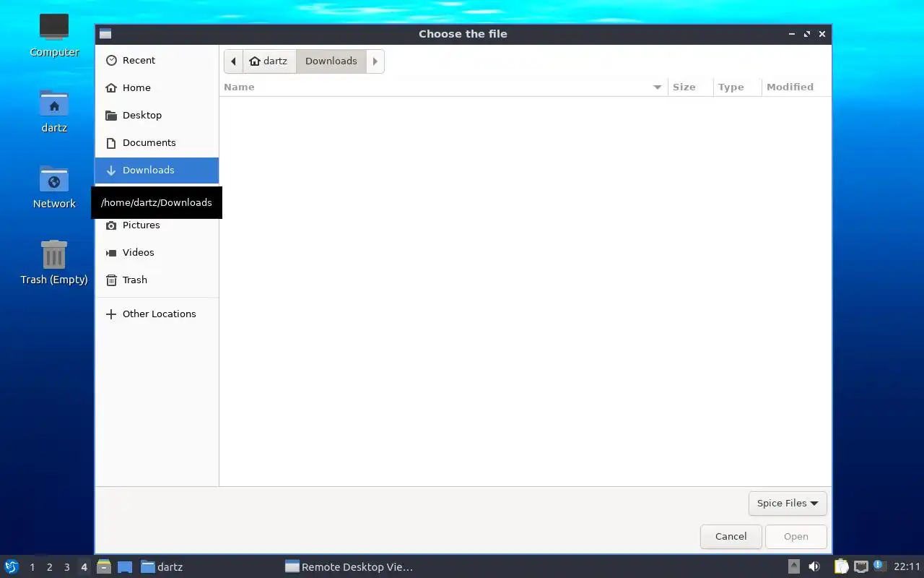The image size is (924, 578).
Task: Click the Downloads path bar button
Action: coord(331,61)
